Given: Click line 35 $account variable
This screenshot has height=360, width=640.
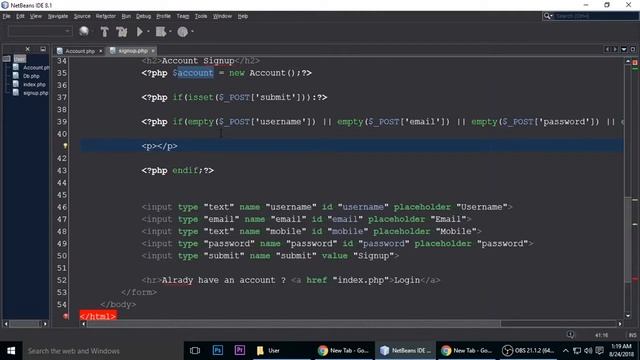Looking at the screenshot, I should click(x=193, y=73).
